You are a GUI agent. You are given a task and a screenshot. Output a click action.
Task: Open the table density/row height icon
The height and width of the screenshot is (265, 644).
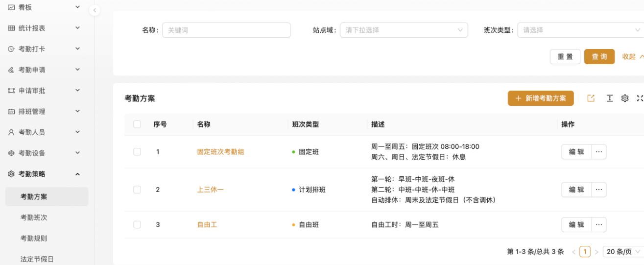point(610,98)
